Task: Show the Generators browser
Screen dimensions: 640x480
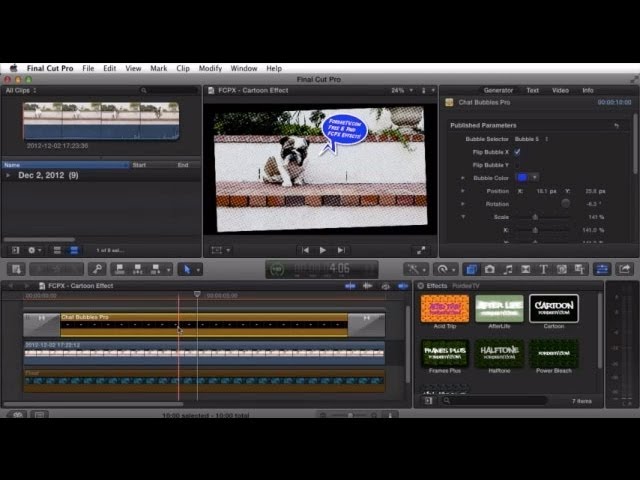Action: click(561, 269)
